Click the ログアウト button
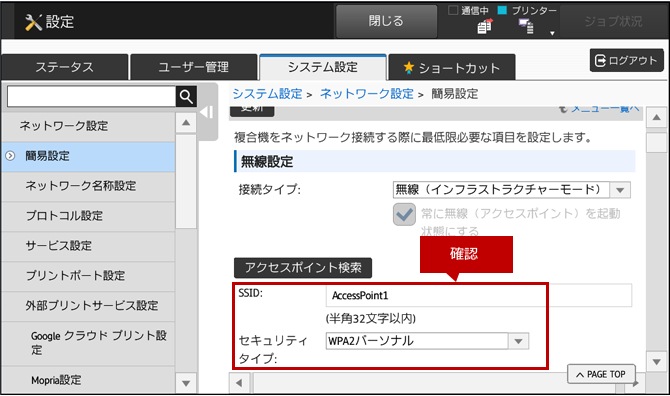This screenshot has width=670, height=396. tap(626, 60)
